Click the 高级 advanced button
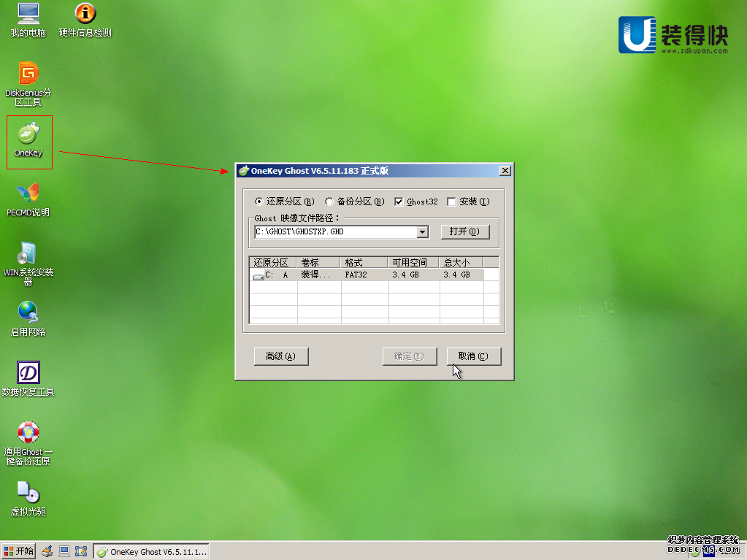 tap(281, 356)
